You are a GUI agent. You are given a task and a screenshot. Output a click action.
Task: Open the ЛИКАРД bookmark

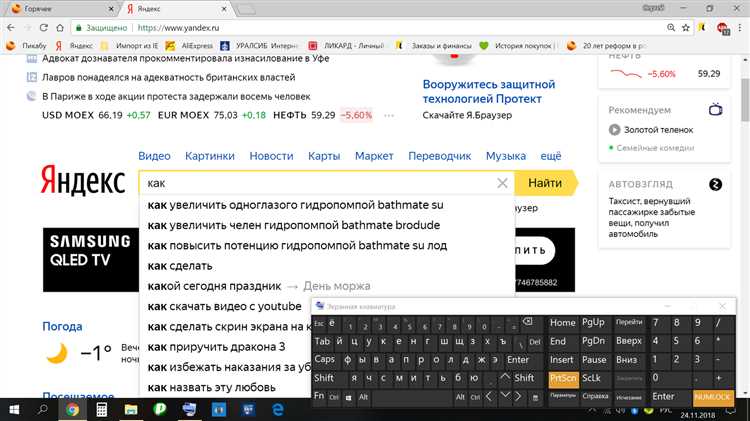tap(346, 46)
